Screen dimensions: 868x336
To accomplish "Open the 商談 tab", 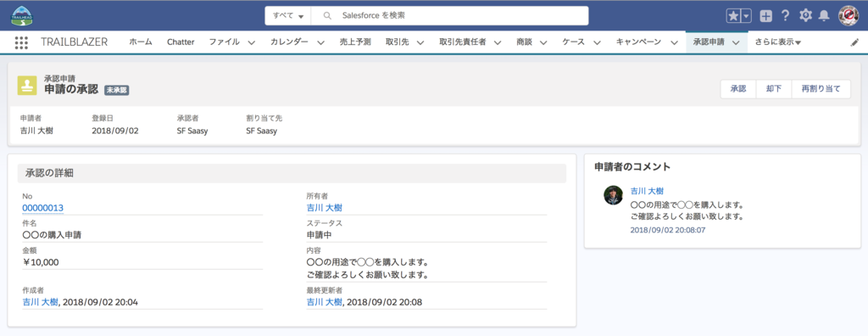I will point(524,42).
